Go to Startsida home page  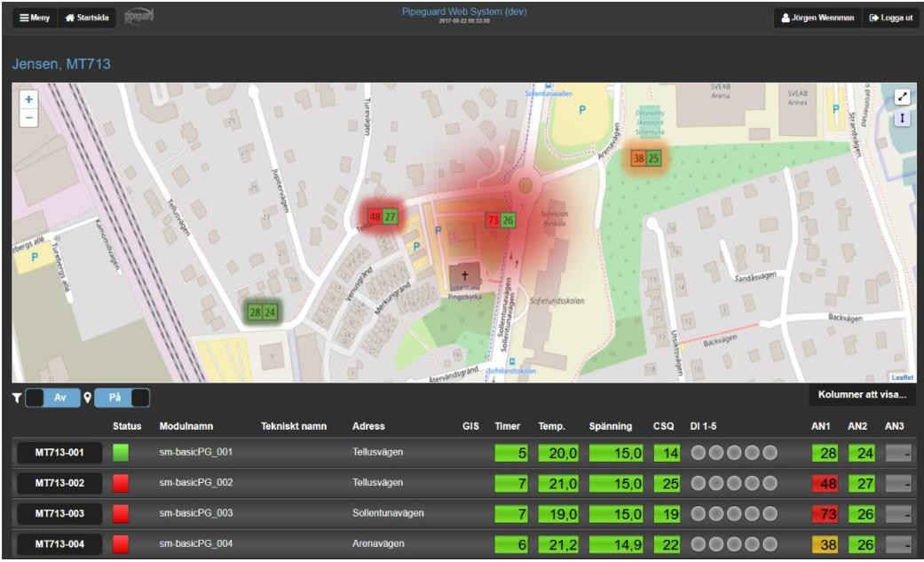[x=87, y=18]
